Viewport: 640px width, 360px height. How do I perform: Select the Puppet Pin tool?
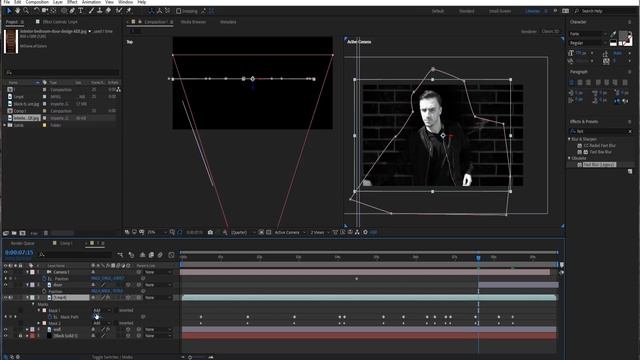click(129, 11)
